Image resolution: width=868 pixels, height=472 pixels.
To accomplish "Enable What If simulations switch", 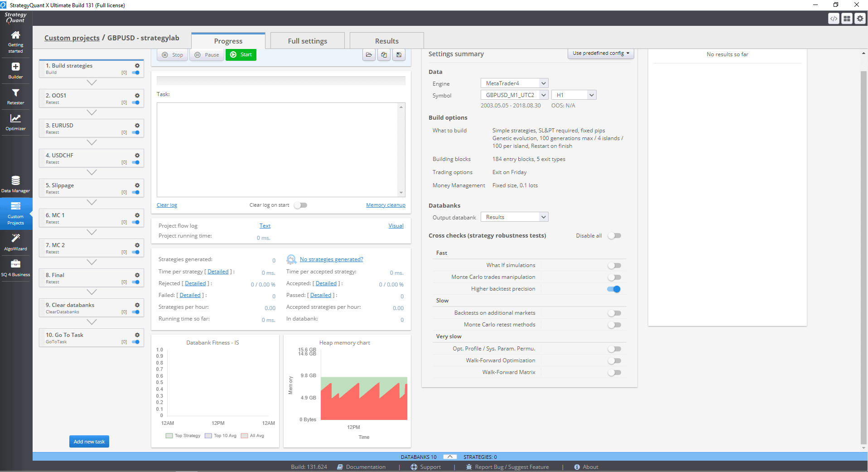I will pyautogui.click(x=614, y=266).
